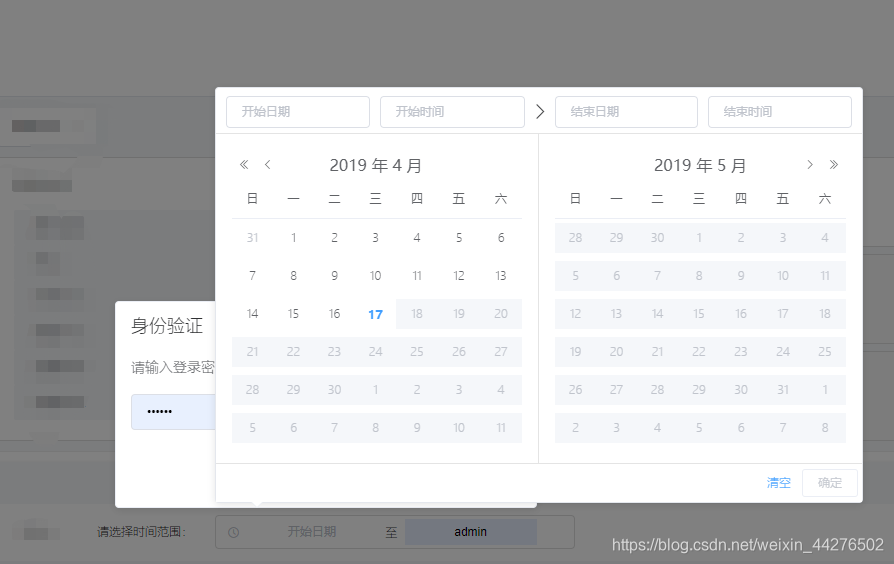Click the 开始日期 placeholder in bottom range input
The height and width of the screenshot is (564, 894).
click(x=311, y=532)
